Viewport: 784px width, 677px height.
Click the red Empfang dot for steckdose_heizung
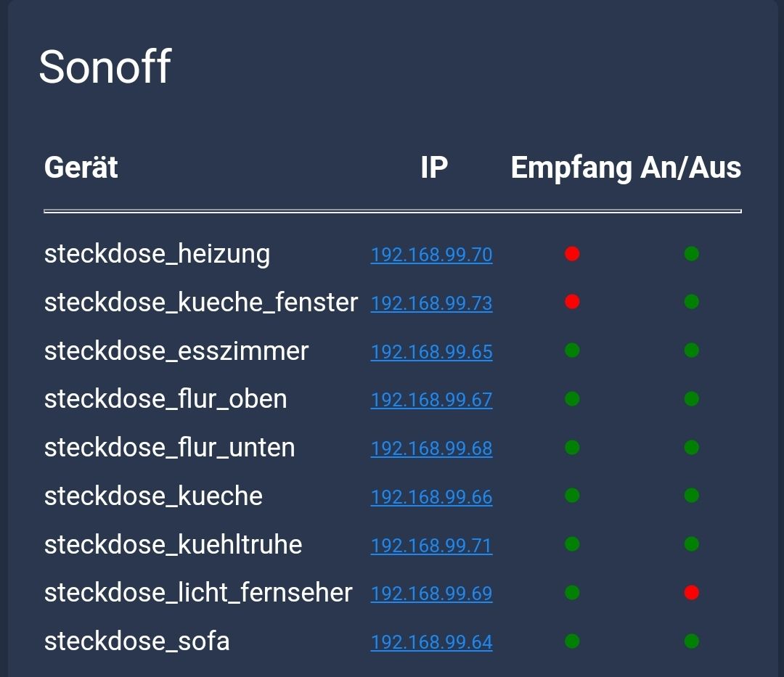[572, 254]
